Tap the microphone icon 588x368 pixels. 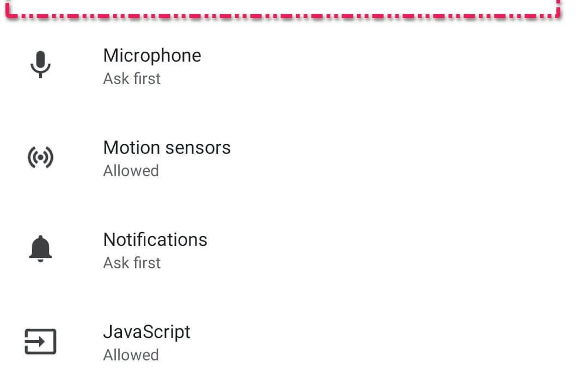40,65
